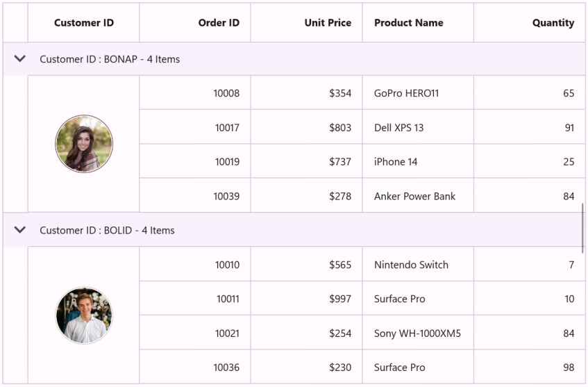The height and width of the screenshot is (387, 588).
Task: Select the Anker Power Bank cell
Action: coord(414,197)
